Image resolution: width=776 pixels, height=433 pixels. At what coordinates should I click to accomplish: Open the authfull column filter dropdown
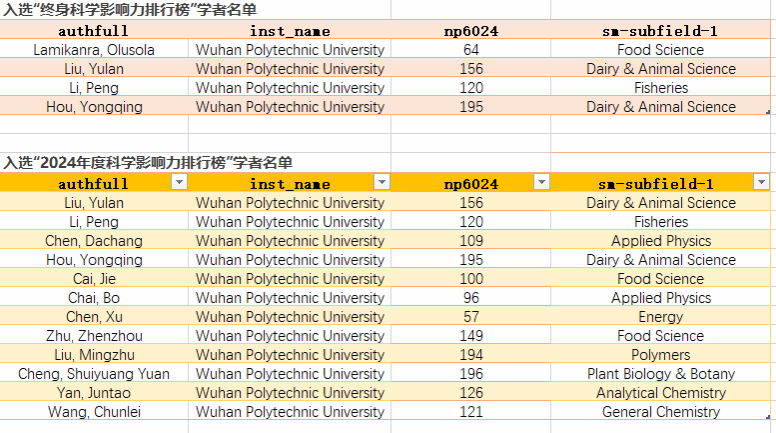click(x=179, y=182)
